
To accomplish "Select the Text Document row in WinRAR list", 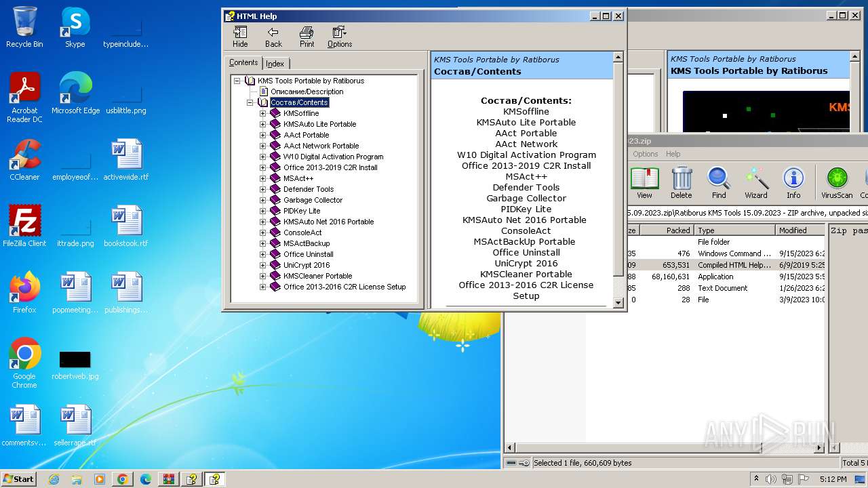I will click(727, 288).
